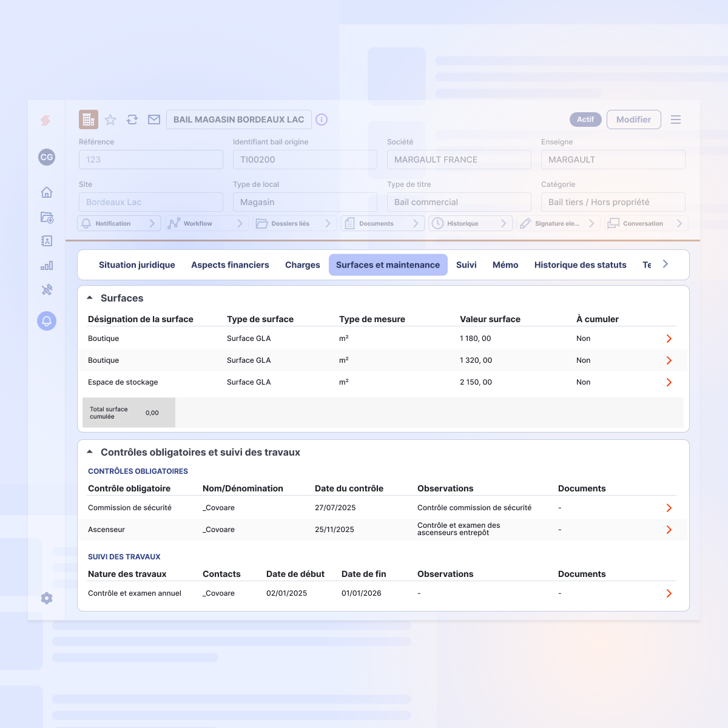Image resolution: width=728 pixels, height=728 pixels.
Task: Click the BAIL MAGASIN BORDEAUX LAC title
Action: point(239,120)
